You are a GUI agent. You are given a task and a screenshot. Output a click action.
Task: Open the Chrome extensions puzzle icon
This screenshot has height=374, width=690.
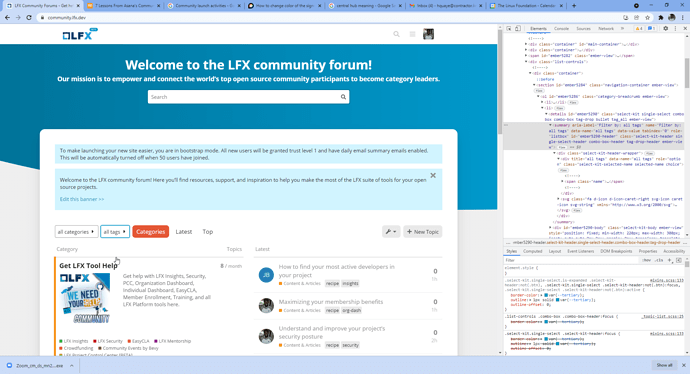(x=661, y=18)
